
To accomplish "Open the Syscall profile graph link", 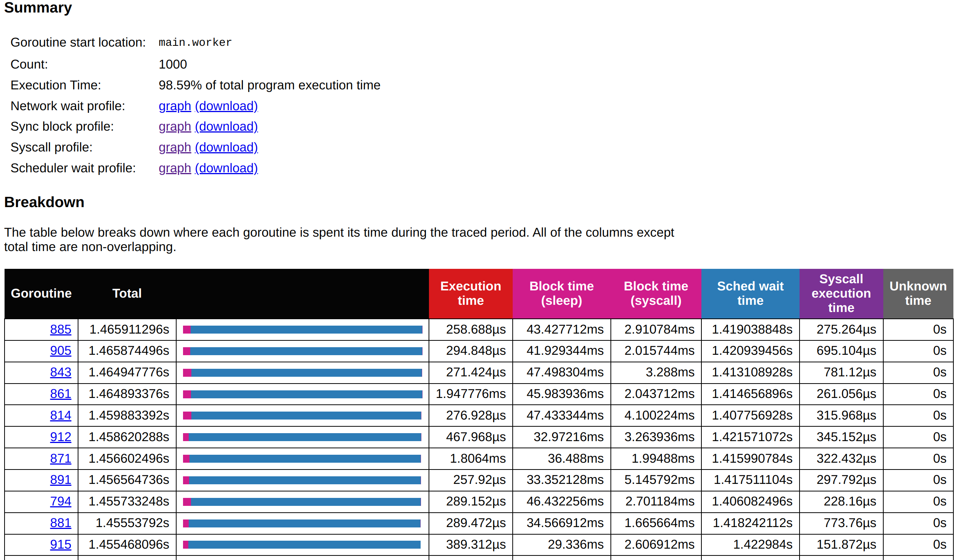I will (174, 147).
